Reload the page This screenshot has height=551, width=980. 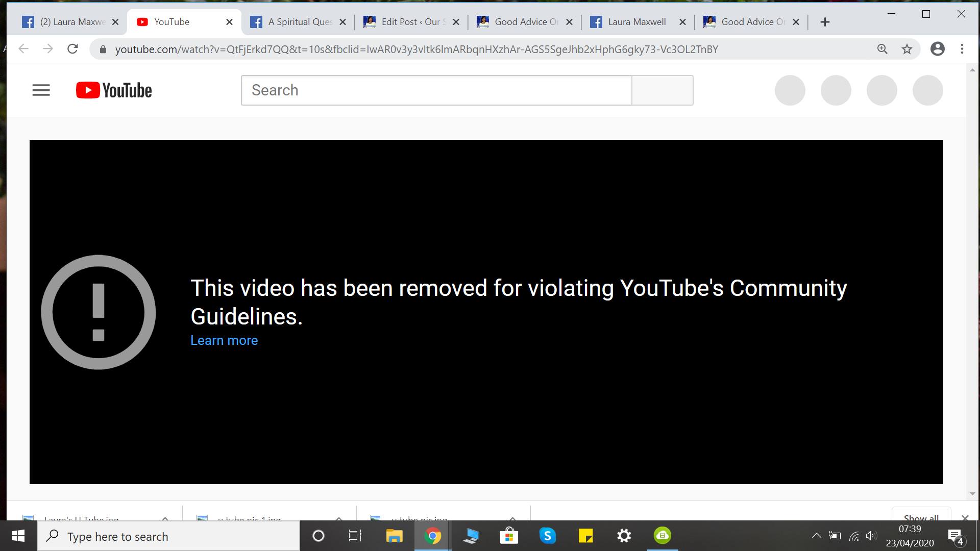pos(72,49)
